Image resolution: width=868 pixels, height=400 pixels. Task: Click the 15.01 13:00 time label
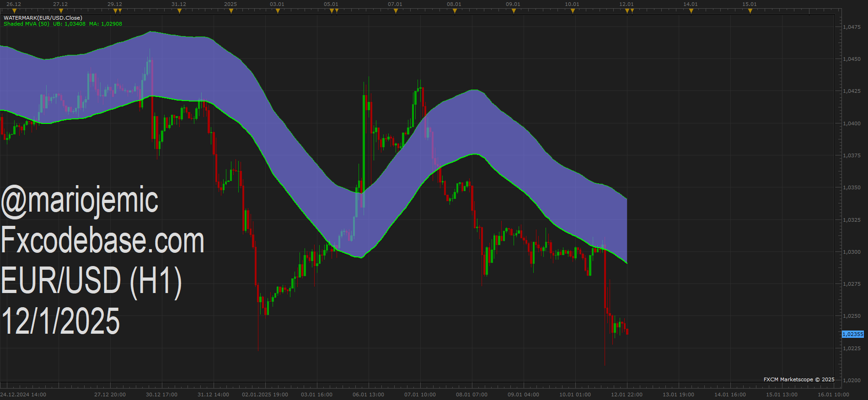[782, 395]
